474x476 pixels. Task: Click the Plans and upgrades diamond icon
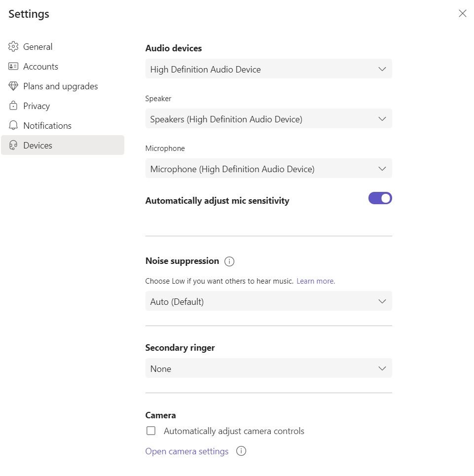point(13,86)
